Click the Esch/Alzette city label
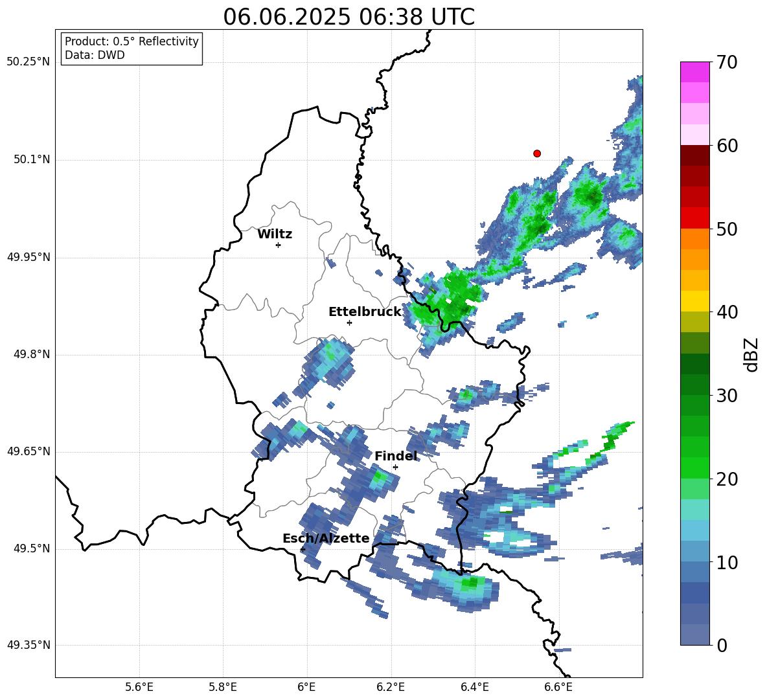This screenshot has height=700, width=767. tap(326, 538)
